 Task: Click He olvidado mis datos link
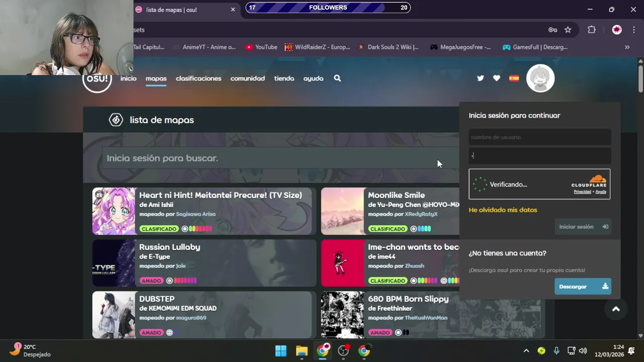point(503,210)
